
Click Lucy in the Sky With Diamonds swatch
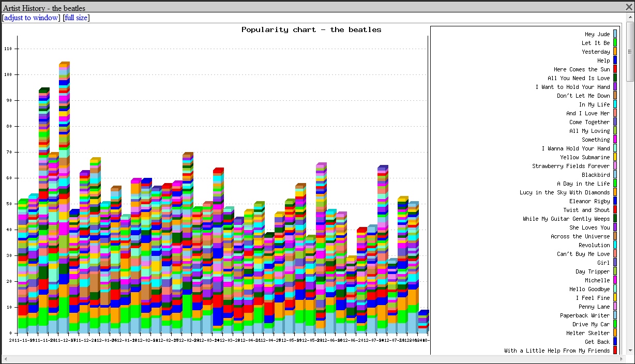(x=615, y=192)
